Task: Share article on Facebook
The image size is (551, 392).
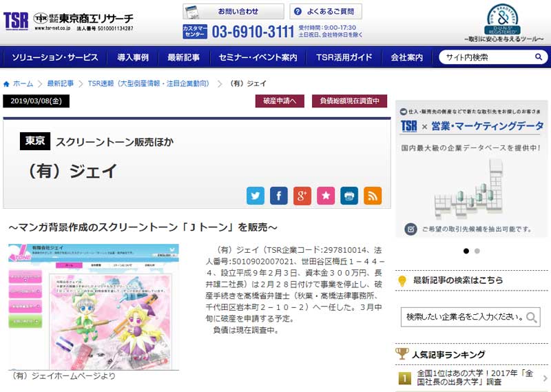Action: pos(279,196)
